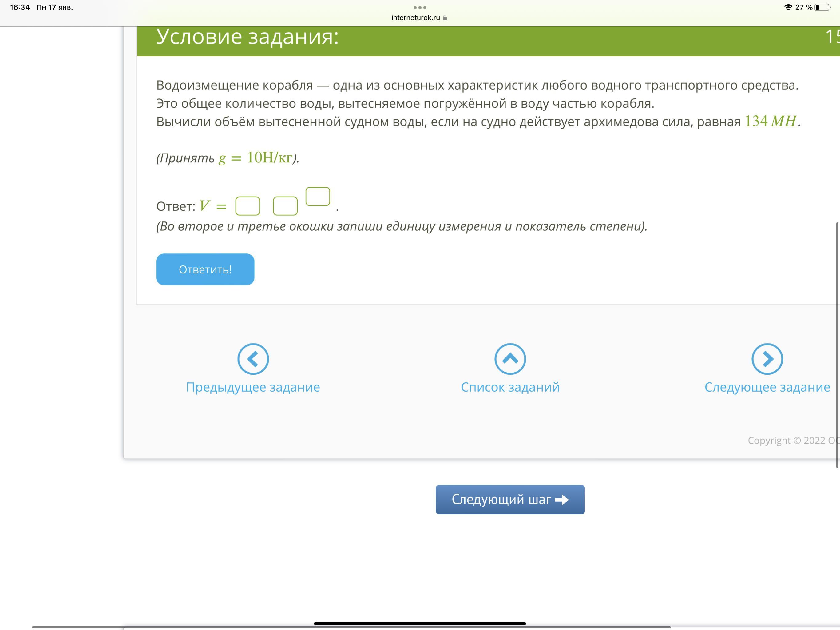Open the Список заданий link
The width and height of the screenshot is (840, 630).
pyautogui.click(x=510, y=387)
